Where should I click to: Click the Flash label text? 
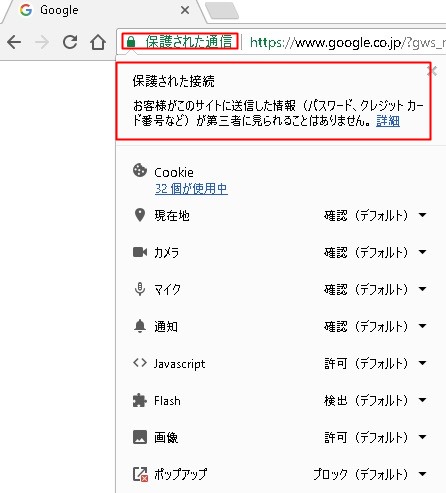(x=167, y=400)
